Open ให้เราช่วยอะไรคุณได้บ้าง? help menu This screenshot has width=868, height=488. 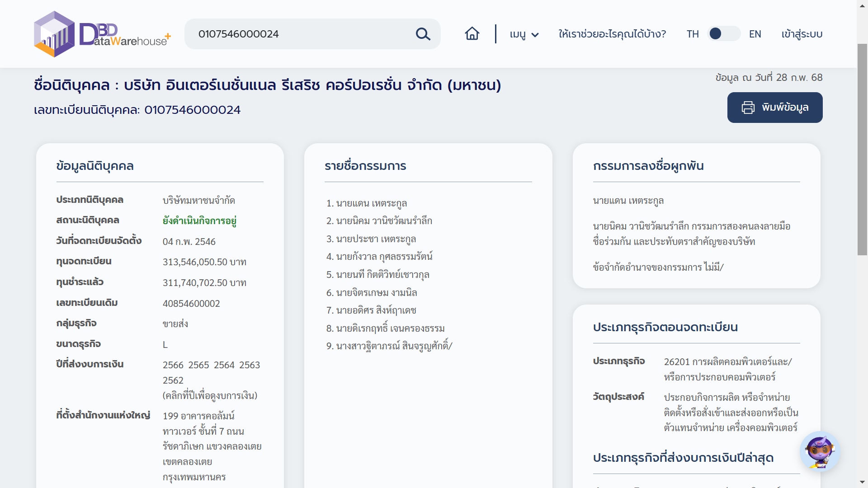pyautogui.click(x=612, y=34)
